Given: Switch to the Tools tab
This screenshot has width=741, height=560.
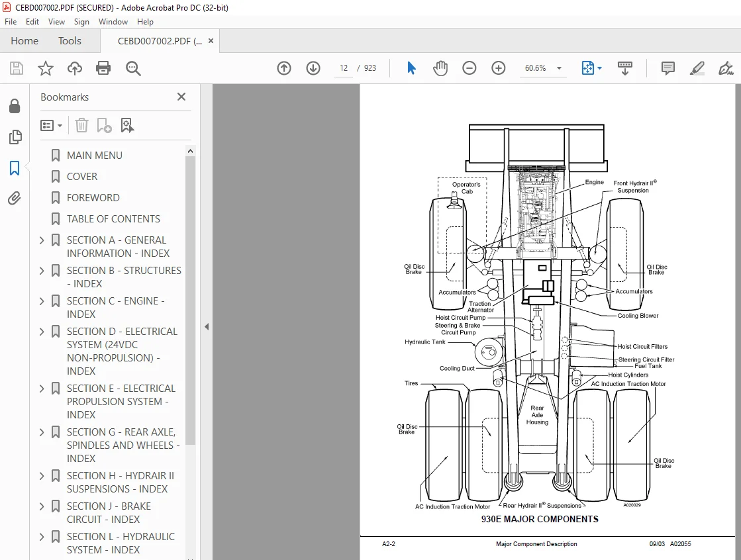Looking at the screenshot, I should (x=70, y=41).
